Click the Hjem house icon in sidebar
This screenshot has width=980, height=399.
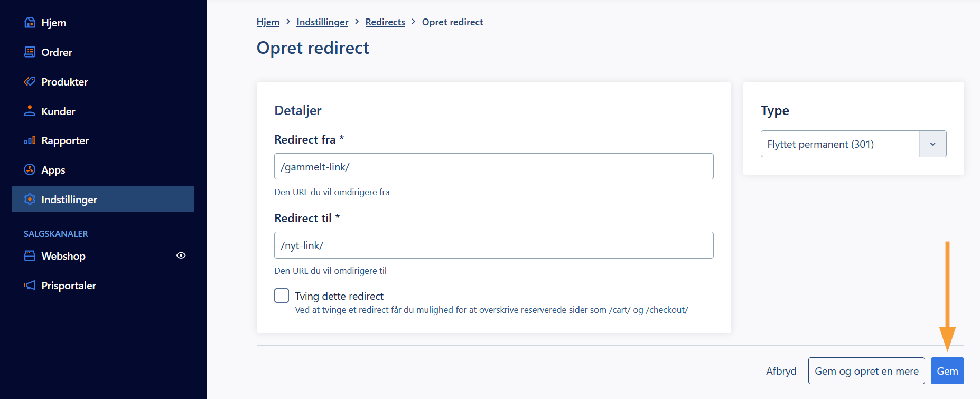[30, 23]
